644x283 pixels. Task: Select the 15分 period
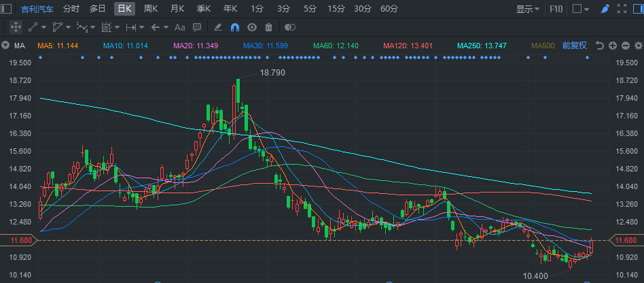(x=336, y=9)
